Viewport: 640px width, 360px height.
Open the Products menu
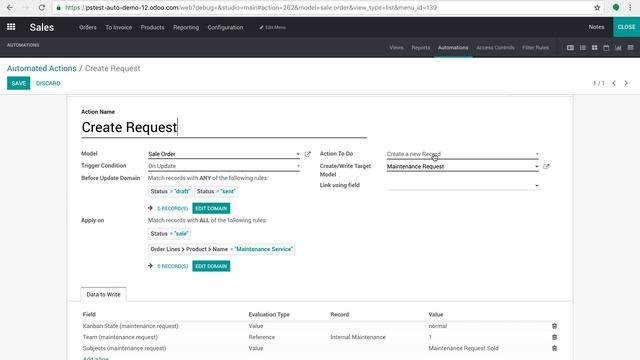[x=152, y=27]
